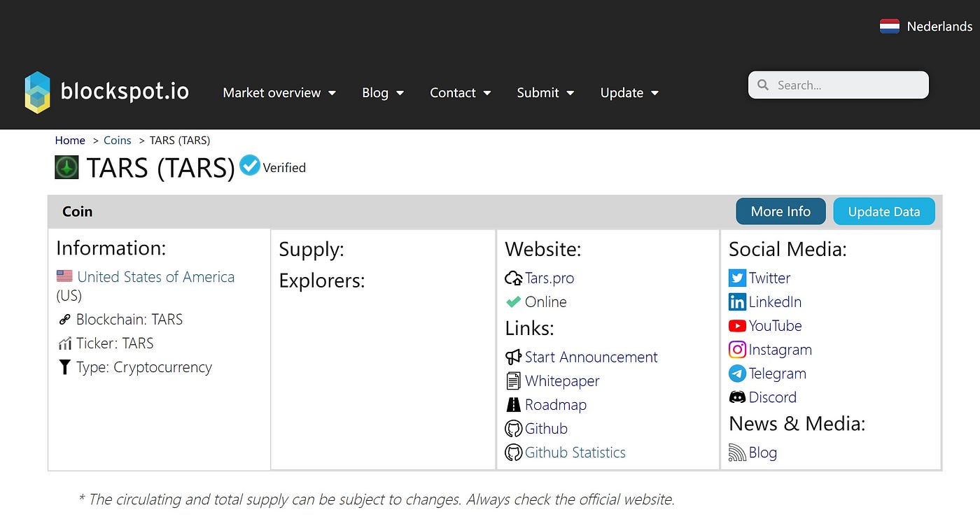The height and width of the screenshot is (519, 980).
Task: Click the Netherlands flag icon
Action: coord(890,27)
